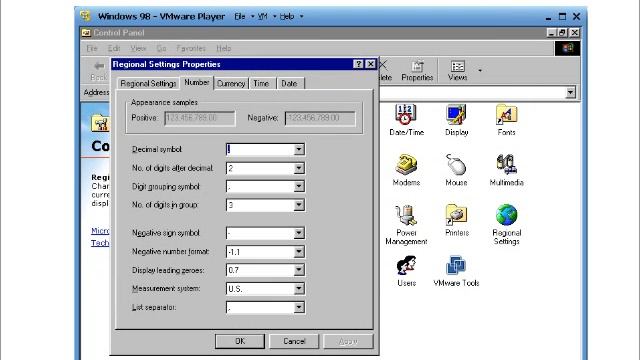Open the Modems control panel icon
The image size is (640, 360).
tap(406, 165)
